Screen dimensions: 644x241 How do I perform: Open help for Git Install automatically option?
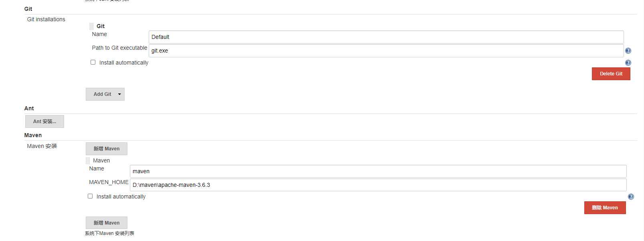pyautogui.click(x=628, y=63)
